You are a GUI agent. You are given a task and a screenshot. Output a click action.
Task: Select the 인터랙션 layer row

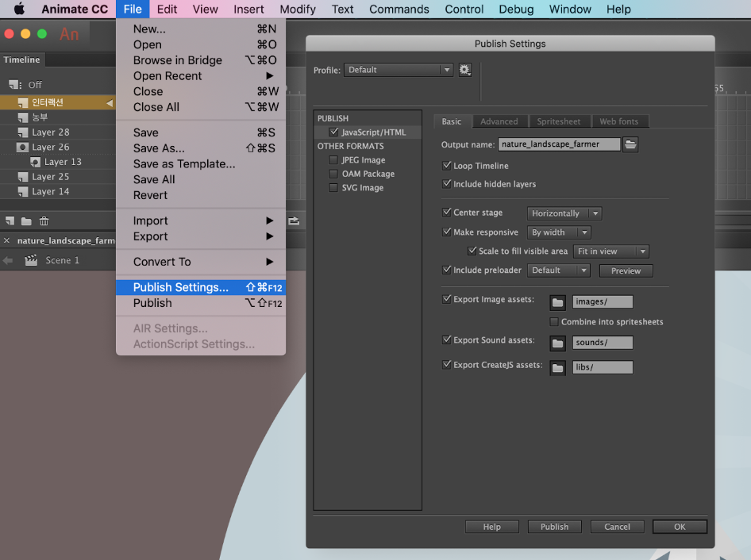pyautogui.click(x=57, y=102)
